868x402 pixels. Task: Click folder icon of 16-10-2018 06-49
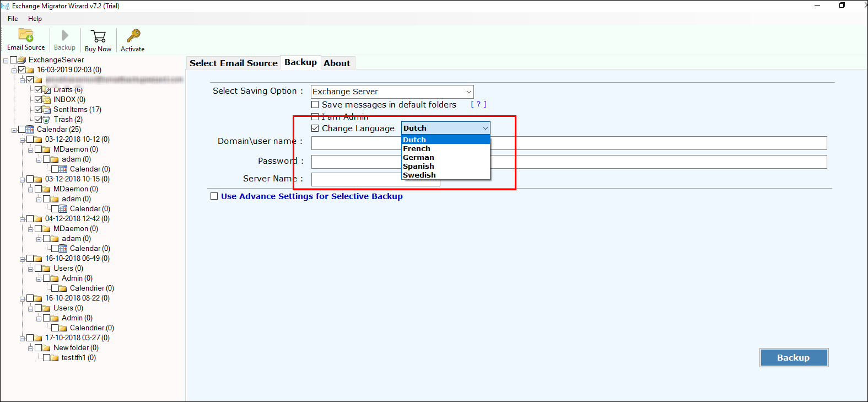point(39,259)
